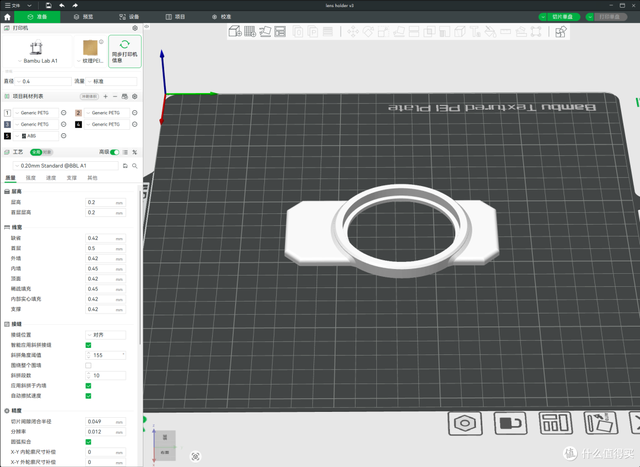
Task: Select the lay on face tool icon
Action: 399,31
